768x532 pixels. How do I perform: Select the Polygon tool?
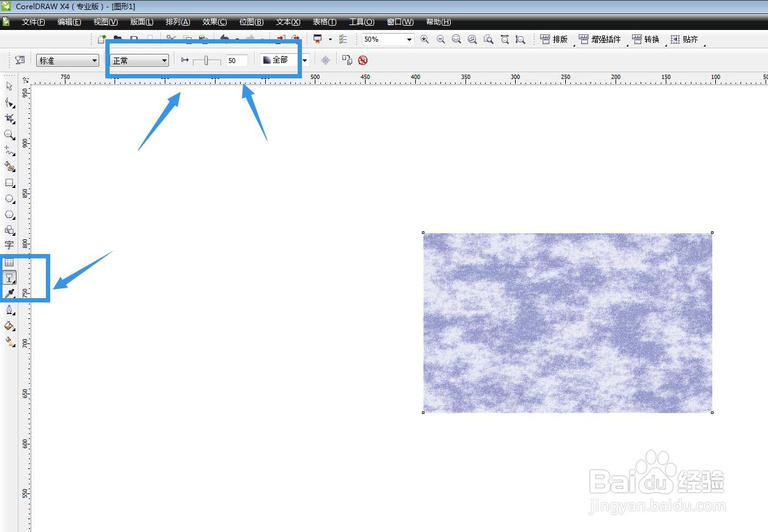pyautogui.click(x=9, y=214)
